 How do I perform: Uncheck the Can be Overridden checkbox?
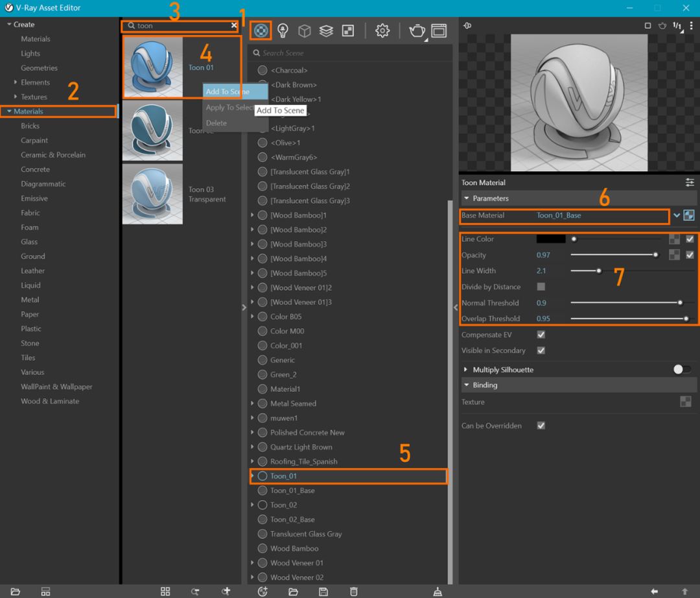tap(541, 425)
